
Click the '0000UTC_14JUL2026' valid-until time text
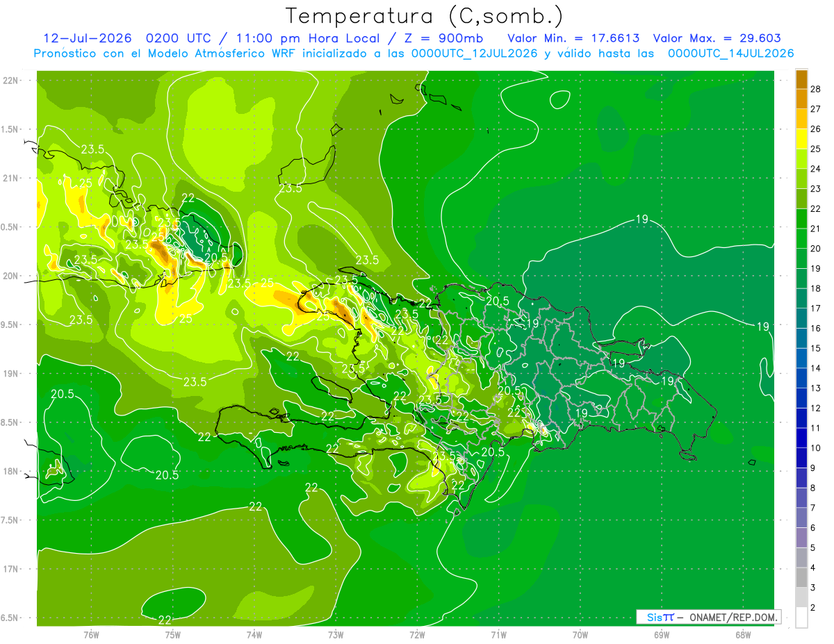click(730, 53)
